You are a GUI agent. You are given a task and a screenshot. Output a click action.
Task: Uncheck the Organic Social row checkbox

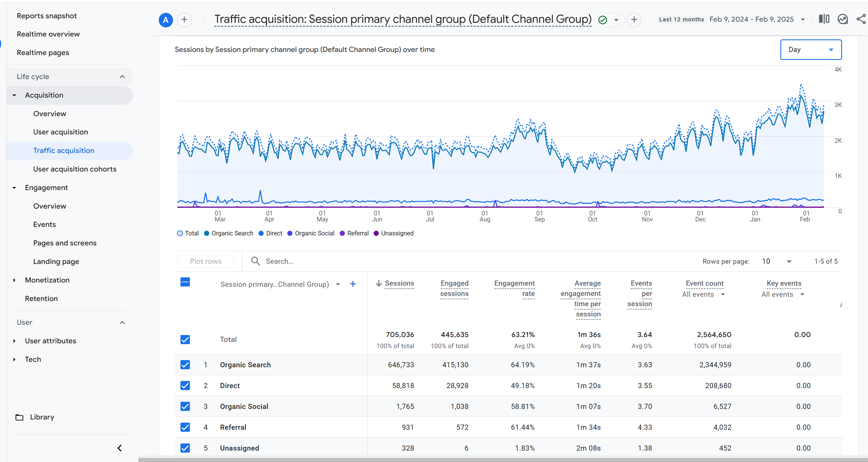point(185,406)
